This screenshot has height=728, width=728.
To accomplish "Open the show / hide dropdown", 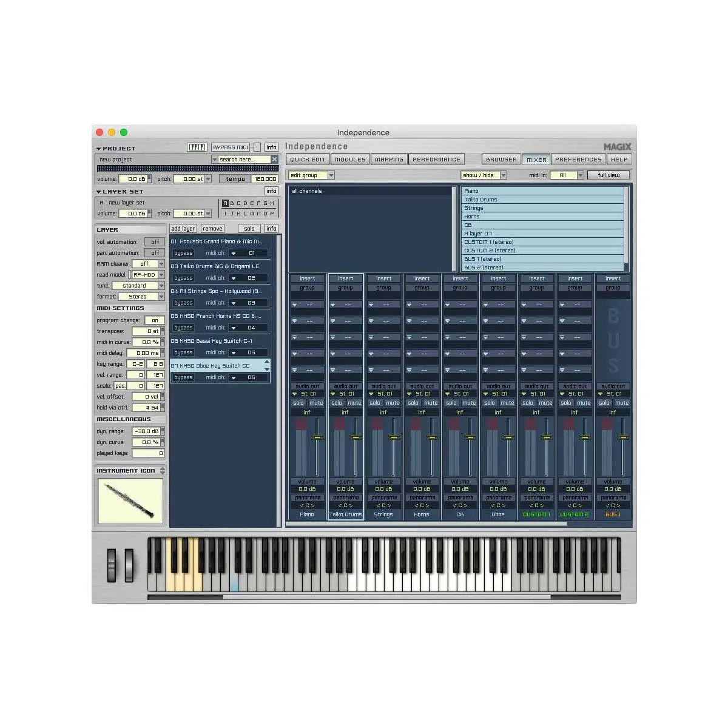I will [484, 175].
